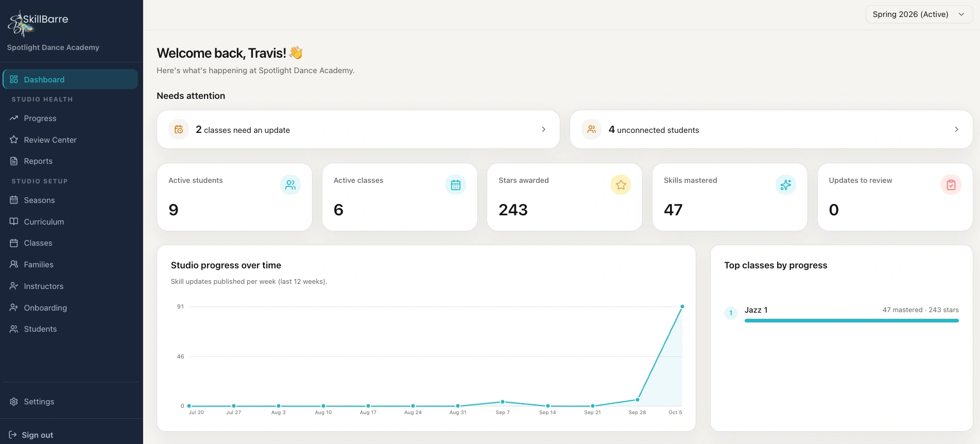View the 4 unconnected students card
Viewport: 980px width, 444px height.
[771, 129]
